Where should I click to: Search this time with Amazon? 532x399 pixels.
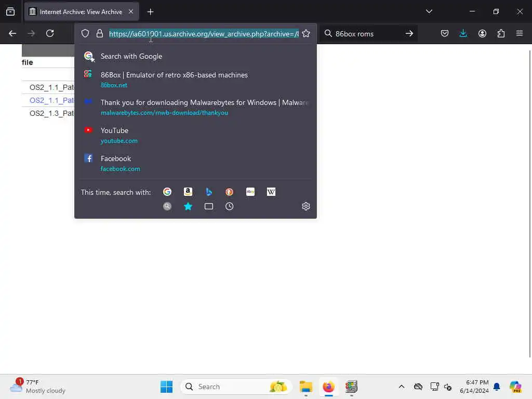tap(188, 192)
